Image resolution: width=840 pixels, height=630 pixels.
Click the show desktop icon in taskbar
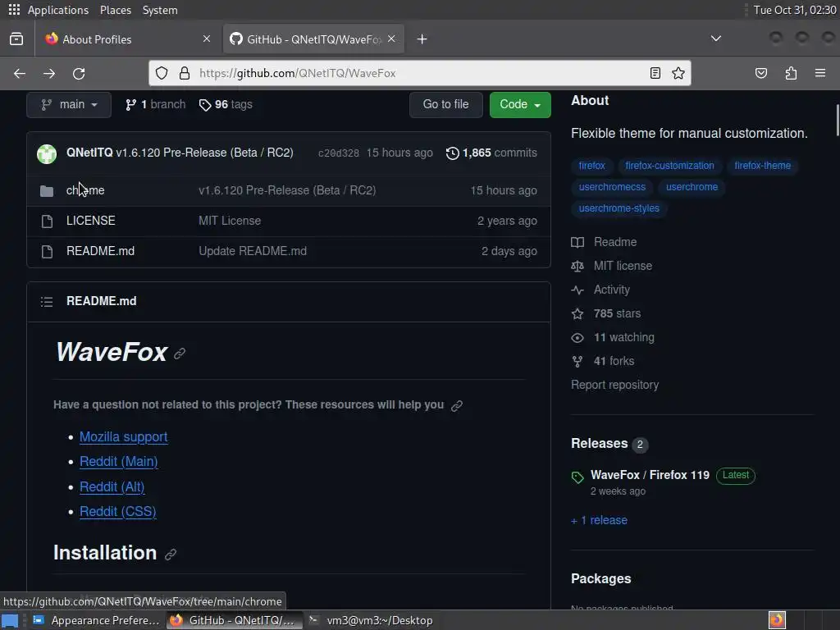pyautogui.click(x=10, y=620)
